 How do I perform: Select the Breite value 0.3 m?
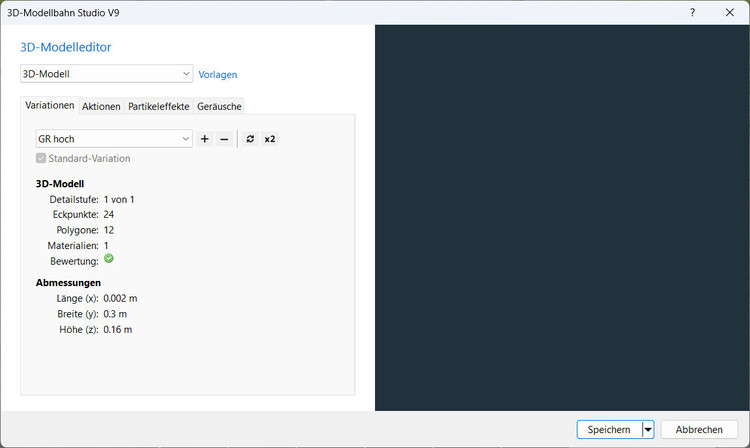click(x=115, y=314)
